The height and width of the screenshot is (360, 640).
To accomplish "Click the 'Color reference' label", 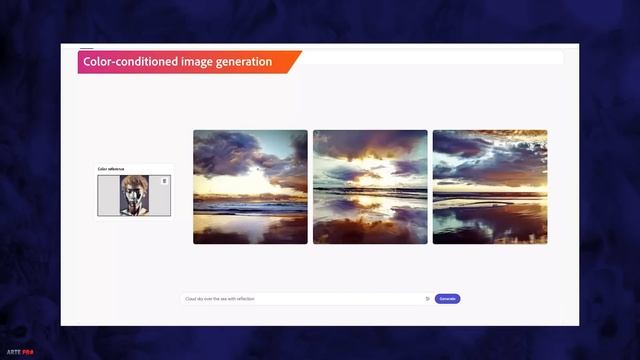I will click(111, 169).
